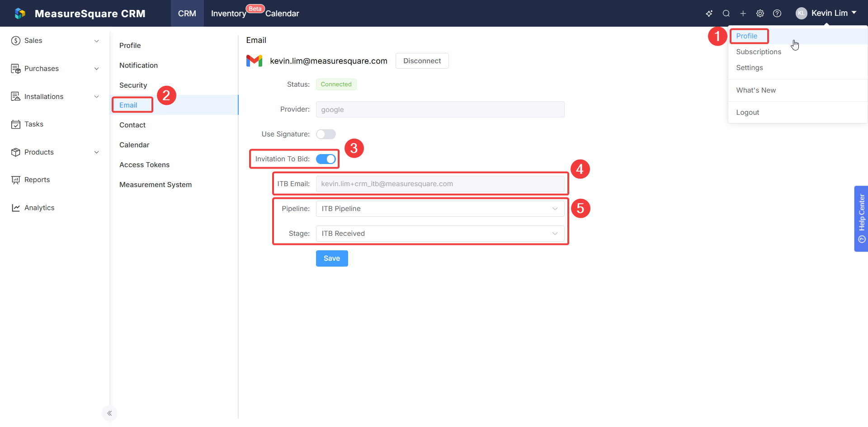Image resolution: width=868 pixels, height=427 pixels.
Task: Open Tasks in the left sidebar
Action: 34,124
